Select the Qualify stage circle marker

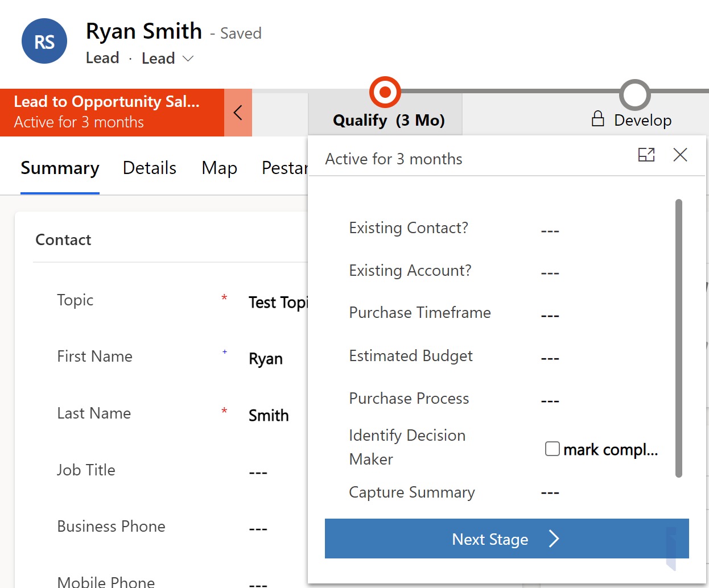(x=385, y=92)
